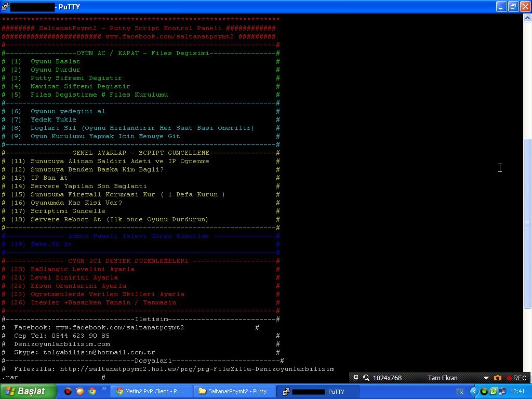The image size is (532, 399).
Task: Open the PuTTY system menu icon in title bar
Action: coord(5,6)
